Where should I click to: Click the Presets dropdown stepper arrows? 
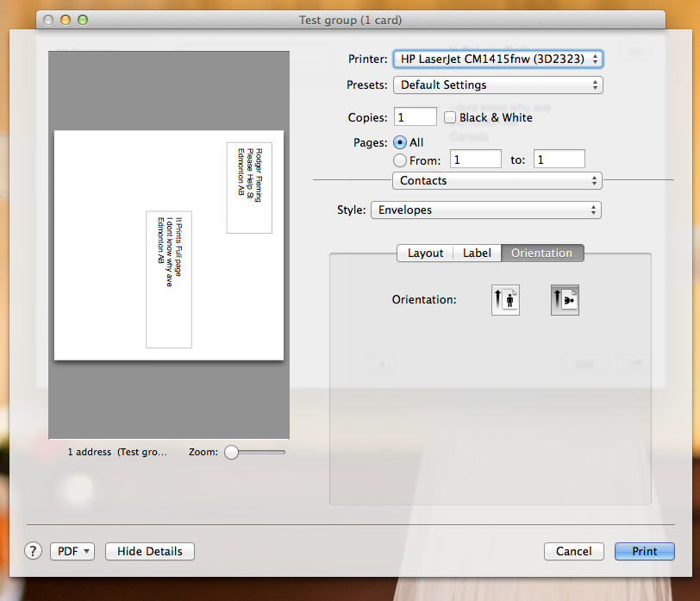point(594,85)
